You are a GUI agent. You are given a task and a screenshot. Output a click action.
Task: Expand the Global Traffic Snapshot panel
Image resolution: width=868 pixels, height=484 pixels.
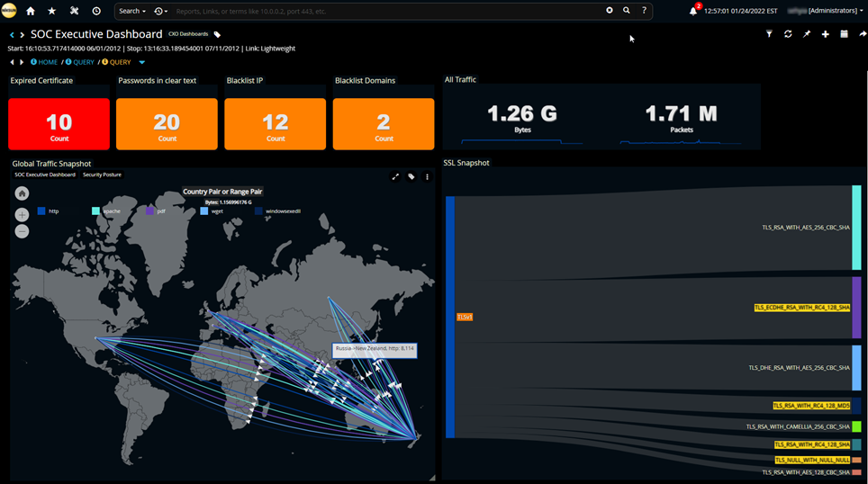pos(395,177)
